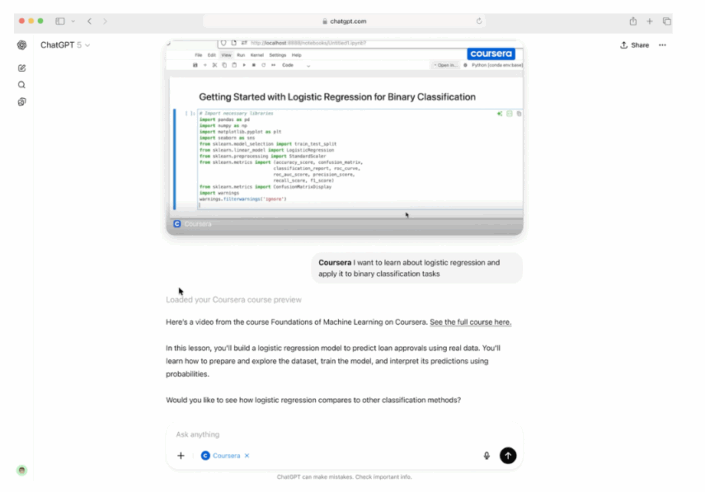
Task: Open the File menu in Jupyter video
Action: [x=198, y=55]
